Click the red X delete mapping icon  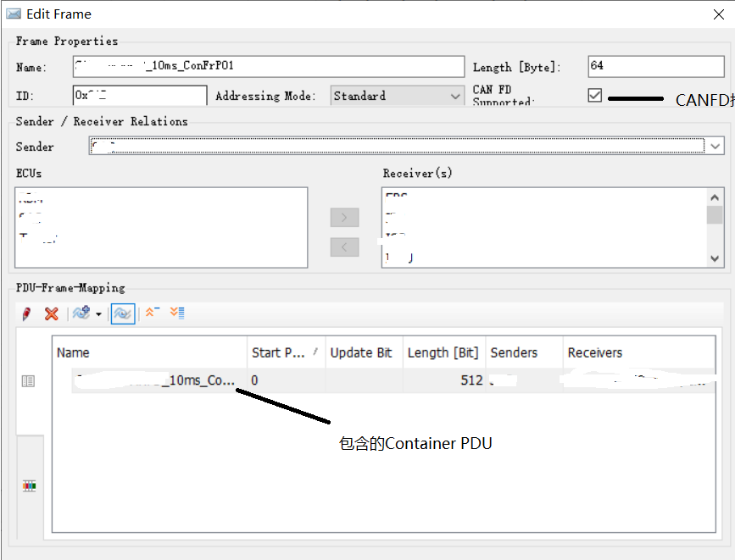pos(51,313)
